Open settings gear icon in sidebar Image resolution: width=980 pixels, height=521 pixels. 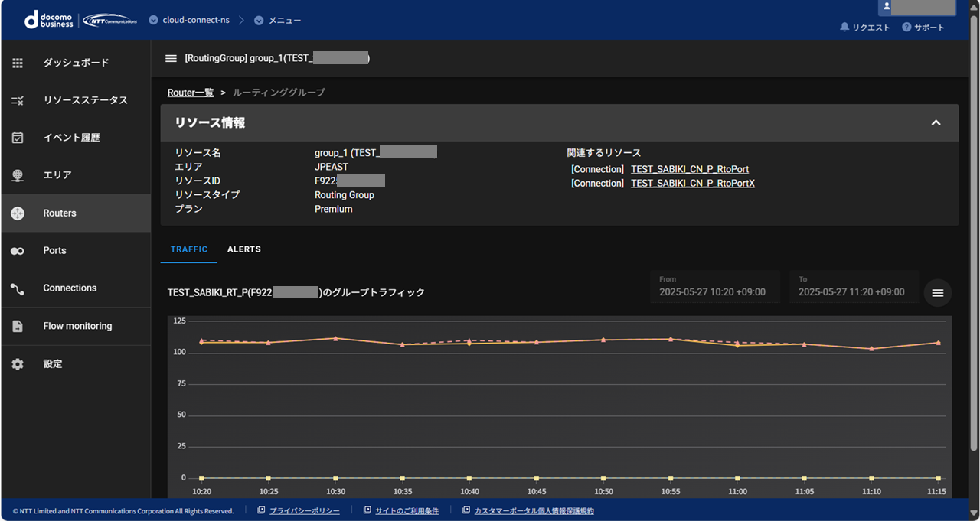(x=18, y=364)
